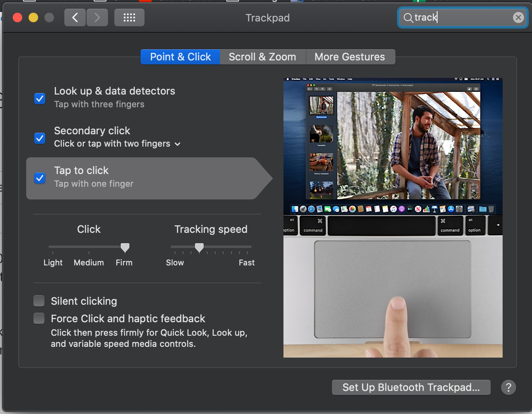Minimize the window with the yellow button
The image size is (532, 414).
tap(33, 17)
